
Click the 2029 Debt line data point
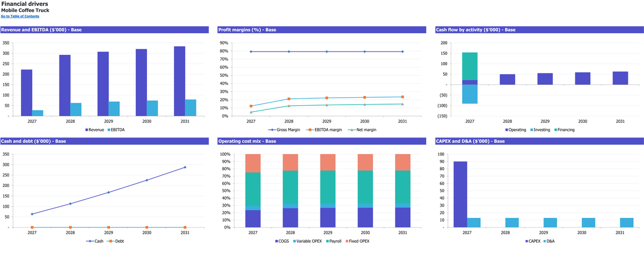[108, 228]
